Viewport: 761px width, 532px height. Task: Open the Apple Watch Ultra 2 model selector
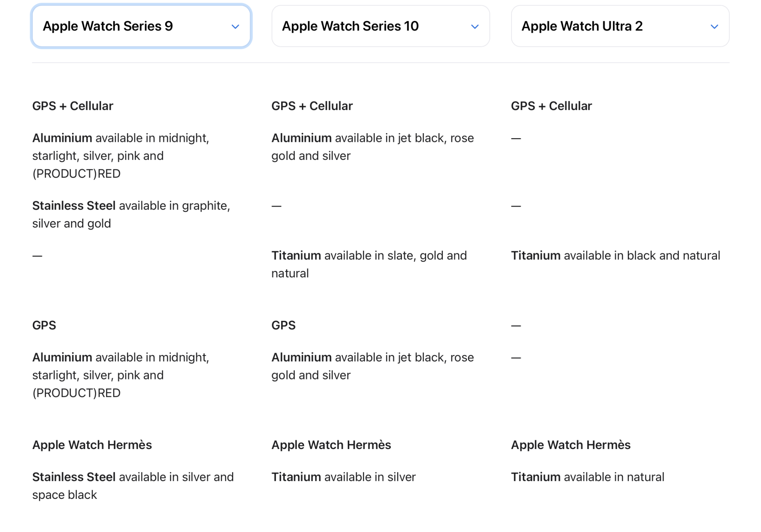pos(619,26)
